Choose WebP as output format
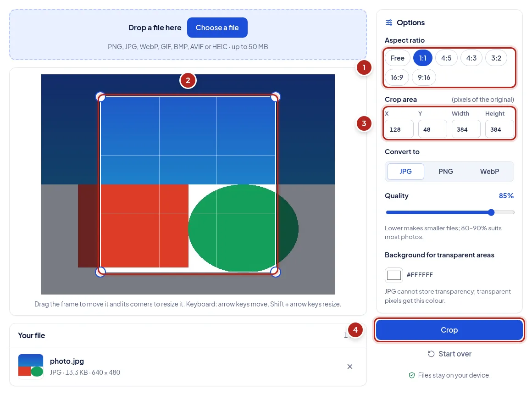Screen dimensions: 532x395 point(489,172)
